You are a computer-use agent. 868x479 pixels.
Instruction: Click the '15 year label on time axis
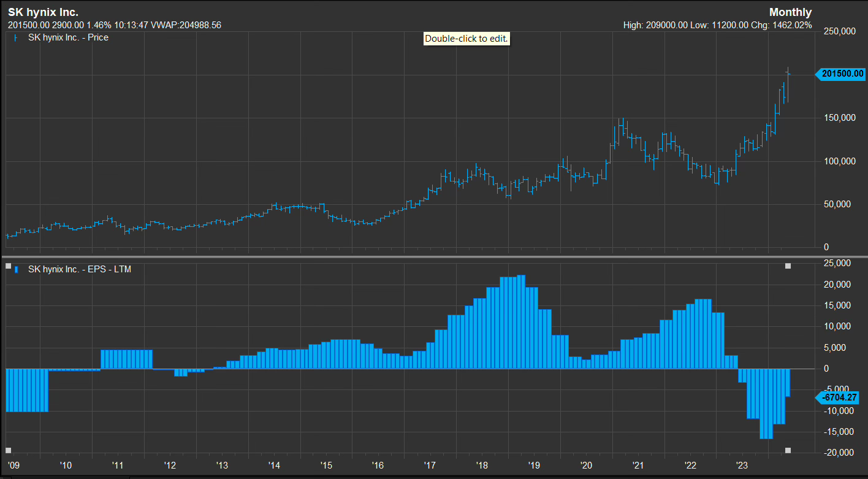[325, 464]
